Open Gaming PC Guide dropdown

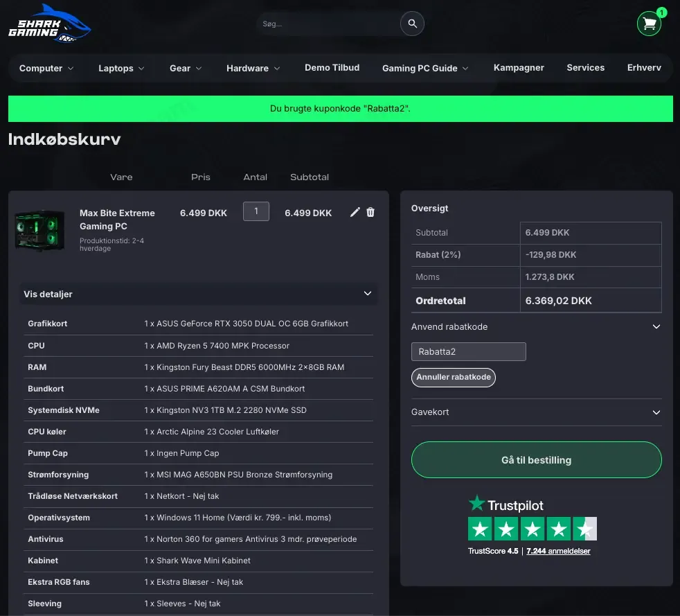click(425, 68)
